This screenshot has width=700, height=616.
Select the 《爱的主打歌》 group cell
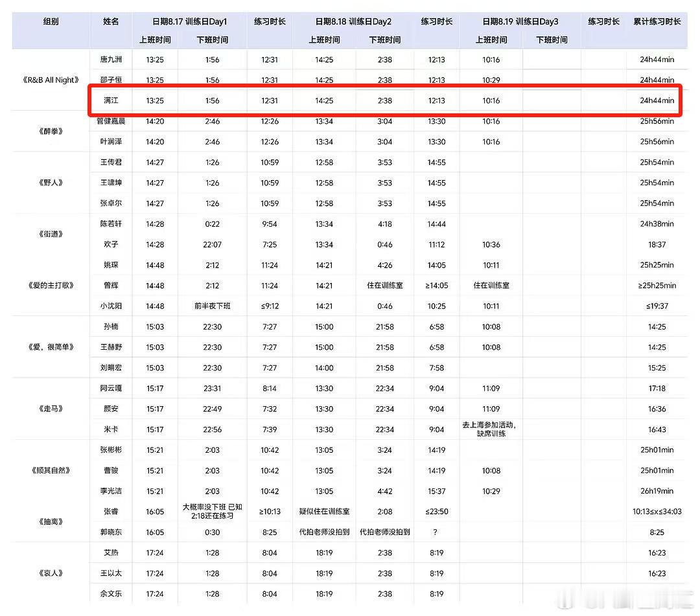[x=51, y=285]
